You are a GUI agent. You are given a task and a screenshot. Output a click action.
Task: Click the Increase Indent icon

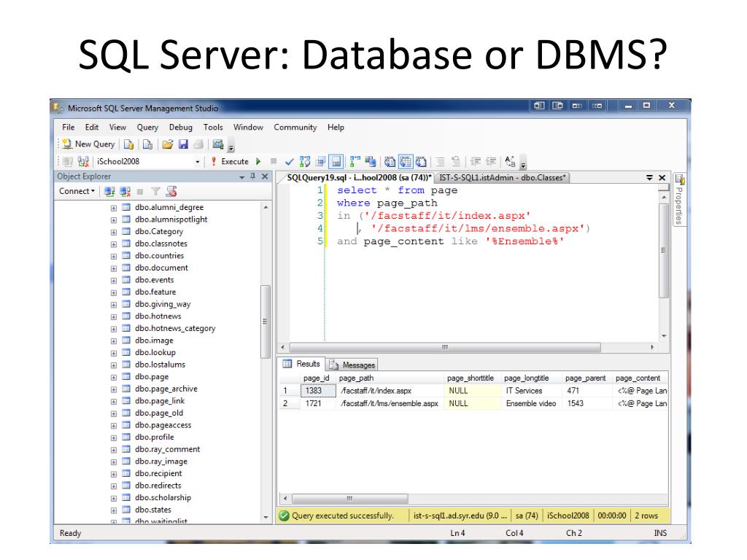[491, 162]
